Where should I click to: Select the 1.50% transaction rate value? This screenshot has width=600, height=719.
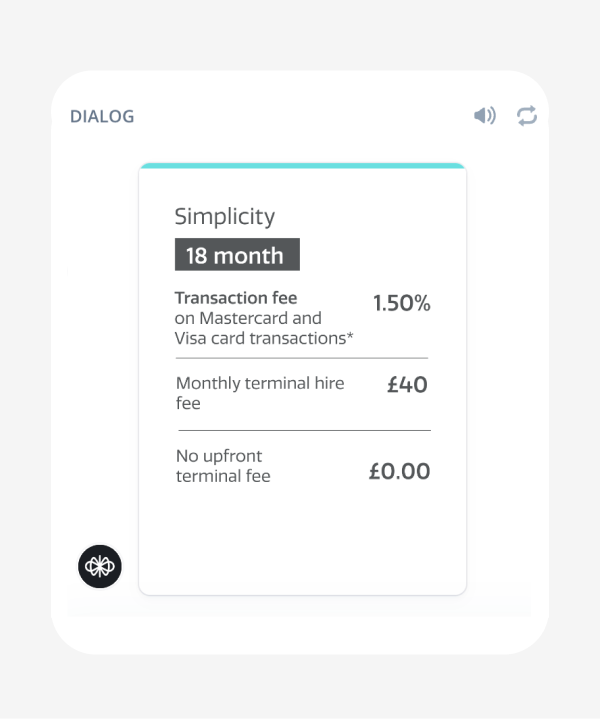coord(401,304)
